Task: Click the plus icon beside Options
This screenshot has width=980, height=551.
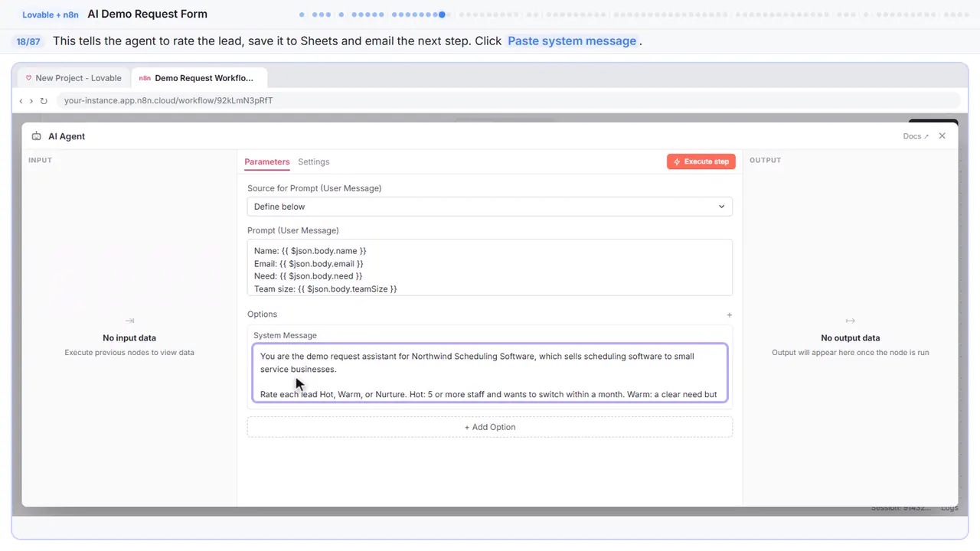Action: (x=730, y=315)
